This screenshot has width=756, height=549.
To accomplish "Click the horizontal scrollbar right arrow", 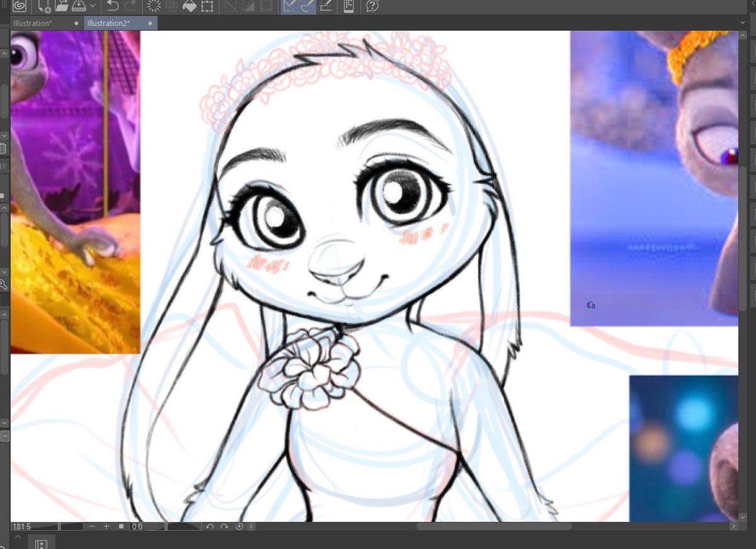I will (x=733, y=526).
